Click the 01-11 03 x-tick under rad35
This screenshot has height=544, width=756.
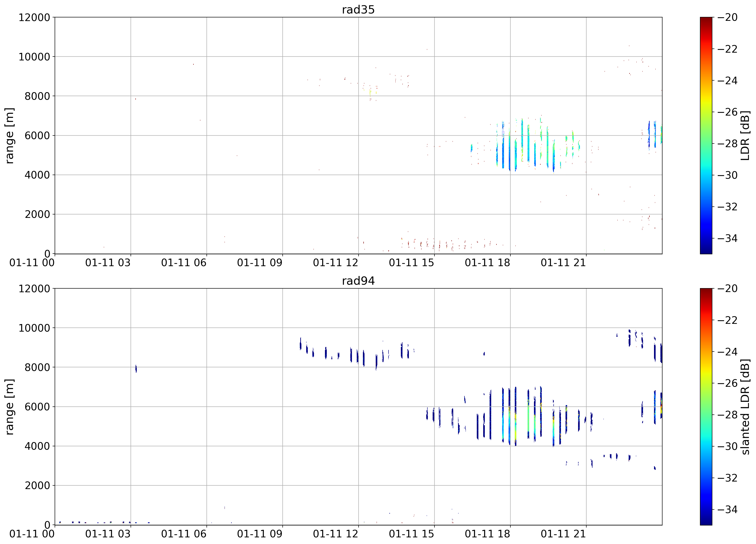108,263
